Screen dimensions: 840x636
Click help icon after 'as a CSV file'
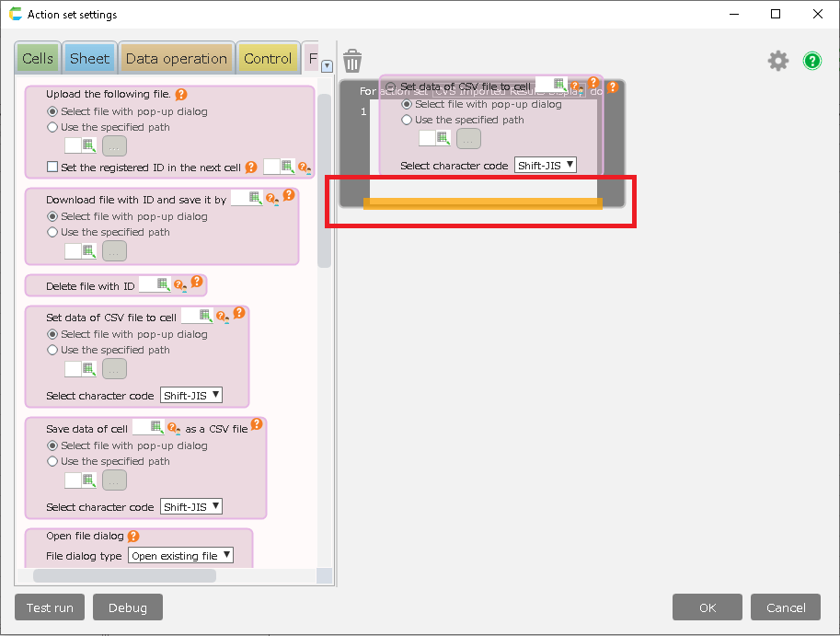257,424
